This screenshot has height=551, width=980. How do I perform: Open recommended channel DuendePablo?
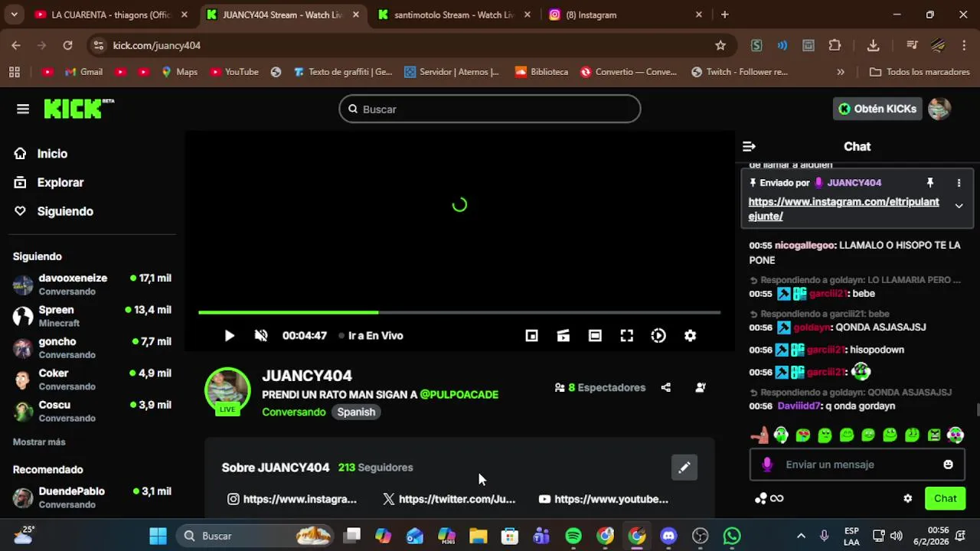92,497
